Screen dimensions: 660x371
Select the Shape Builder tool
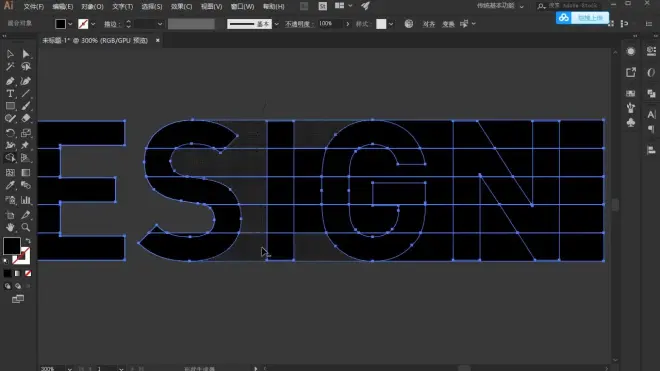(10, 158)
